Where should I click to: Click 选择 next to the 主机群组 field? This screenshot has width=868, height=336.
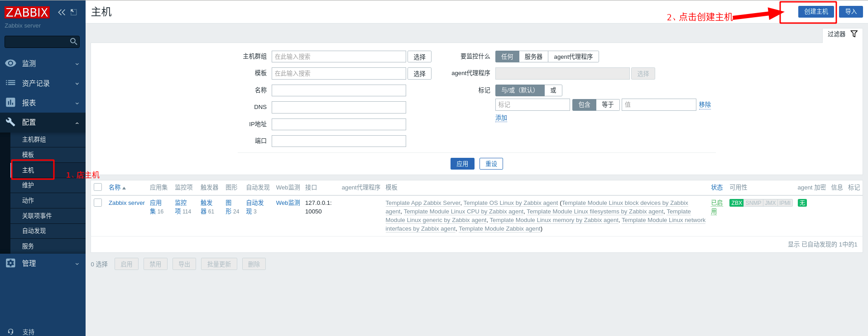[x=419, y=57]
